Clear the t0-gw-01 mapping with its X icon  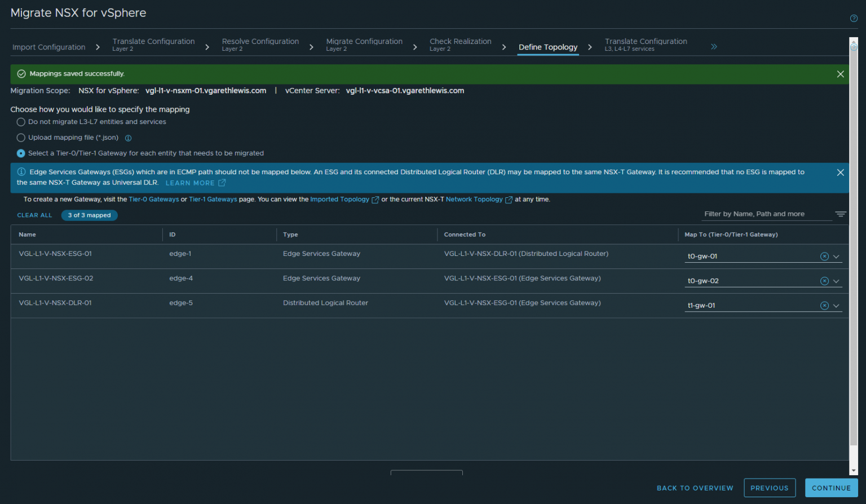point(823,256)
